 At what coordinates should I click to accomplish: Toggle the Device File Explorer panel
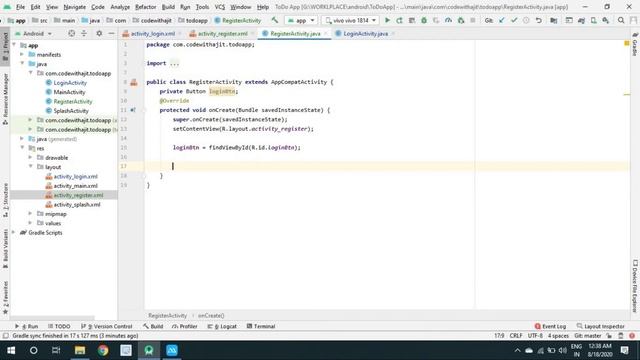[635, 286]
